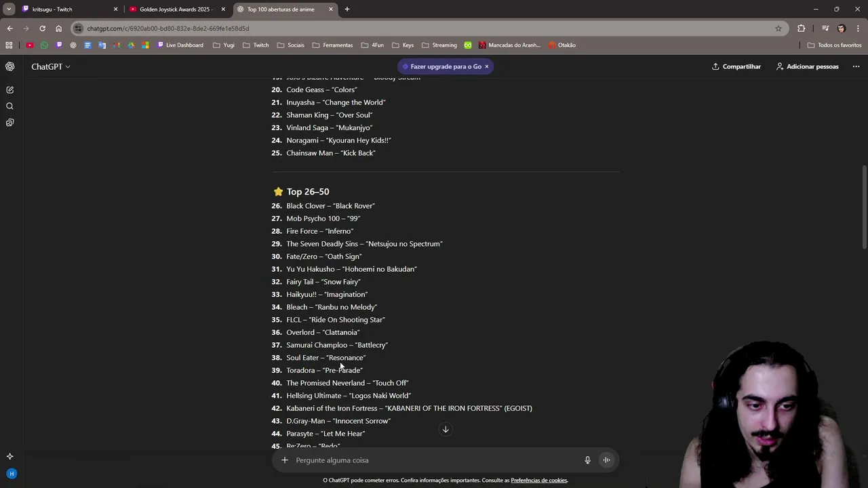868x488 pixels.
Task: Click the sparkle icon at sidebar bottom
Action: [9, 456]
